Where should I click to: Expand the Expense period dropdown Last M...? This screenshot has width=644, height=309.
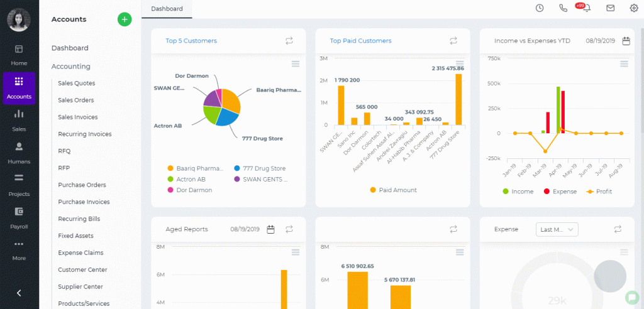click(557, 229)
